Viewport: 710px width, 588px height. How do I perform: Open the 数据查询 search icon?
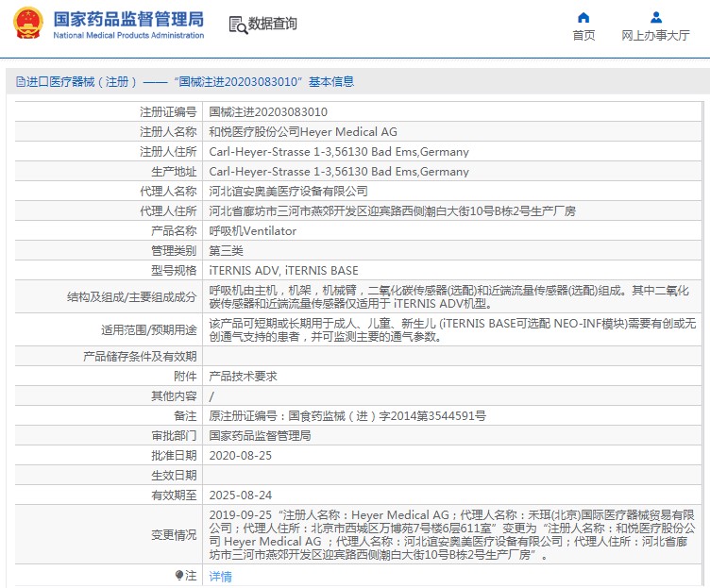point(238,25)
